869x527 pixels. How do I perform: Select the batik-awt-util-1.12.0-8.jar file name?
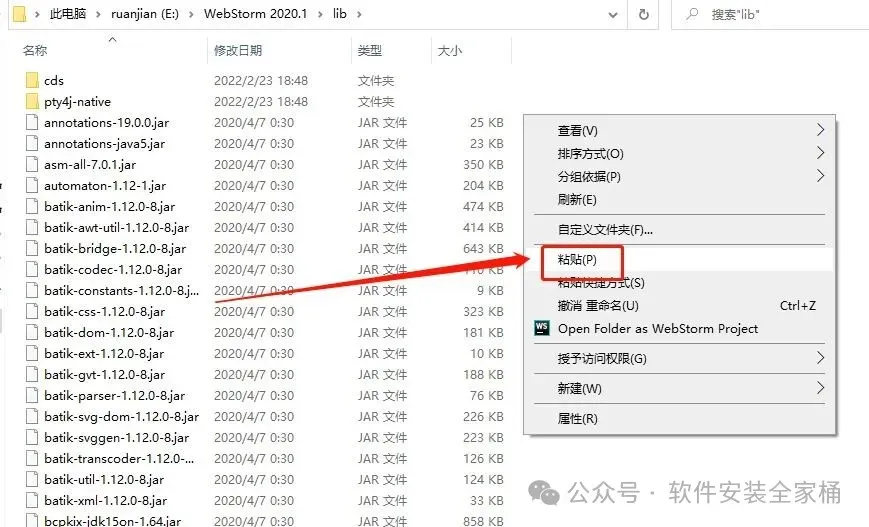(x=116, y=227)
